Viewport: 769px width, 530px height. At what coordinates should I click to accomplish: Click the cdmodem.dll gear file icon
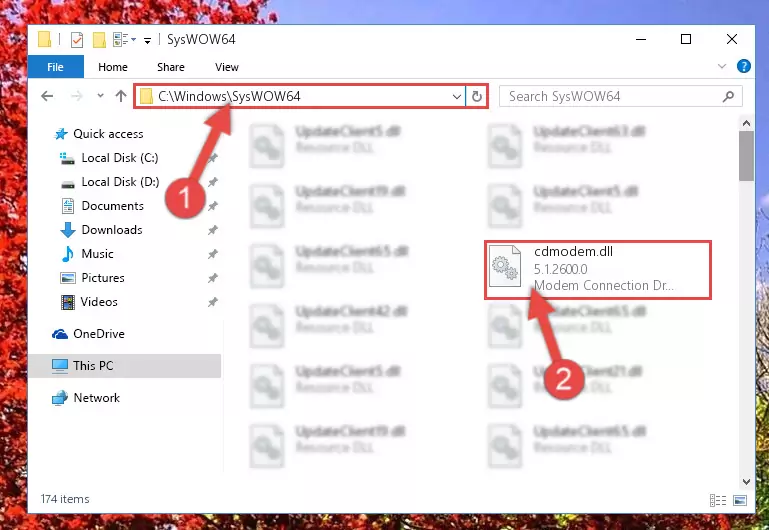tap(505, 267)
